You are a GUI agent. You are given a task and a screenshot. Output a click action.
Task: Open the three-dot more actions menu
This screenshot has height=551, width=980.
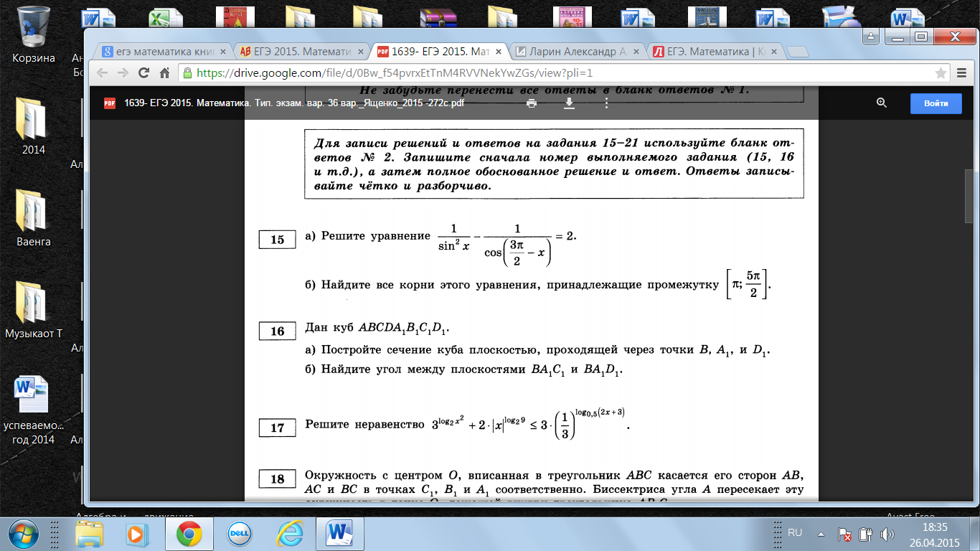click(x=606, y=103)
